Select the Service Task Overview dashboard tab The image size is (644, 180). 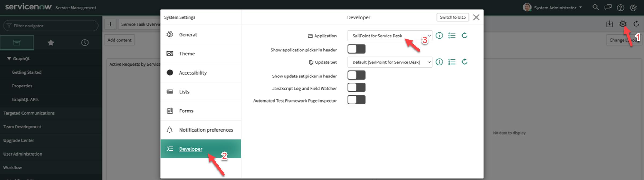140,24
